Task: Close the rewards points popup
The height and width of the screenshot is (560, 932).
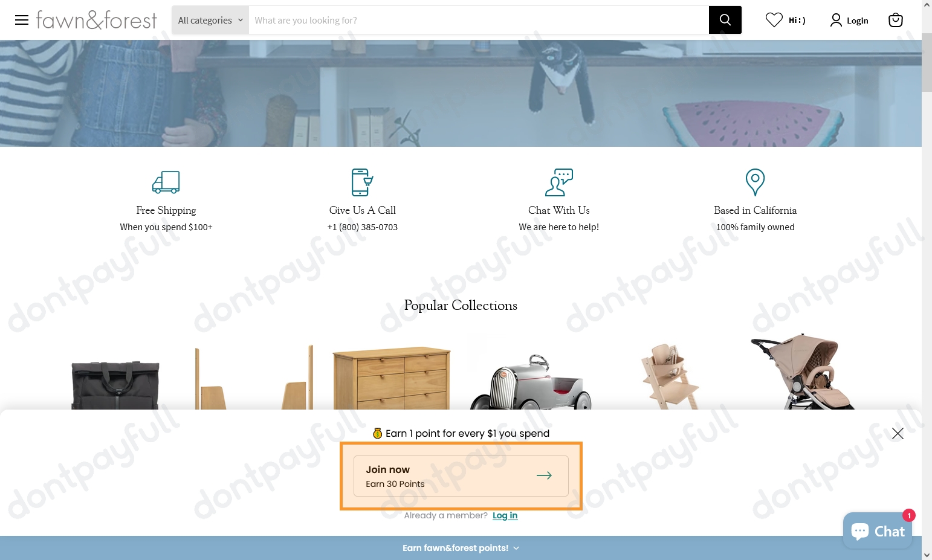Action: click(898, 433)
